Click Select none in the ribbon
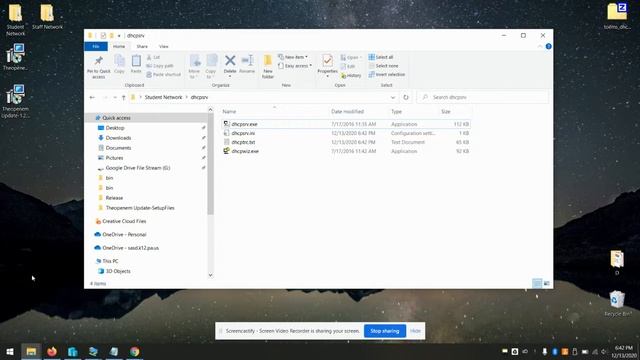Image resolution: width=640 pixels, height=360 pixels. pos(383,66)
